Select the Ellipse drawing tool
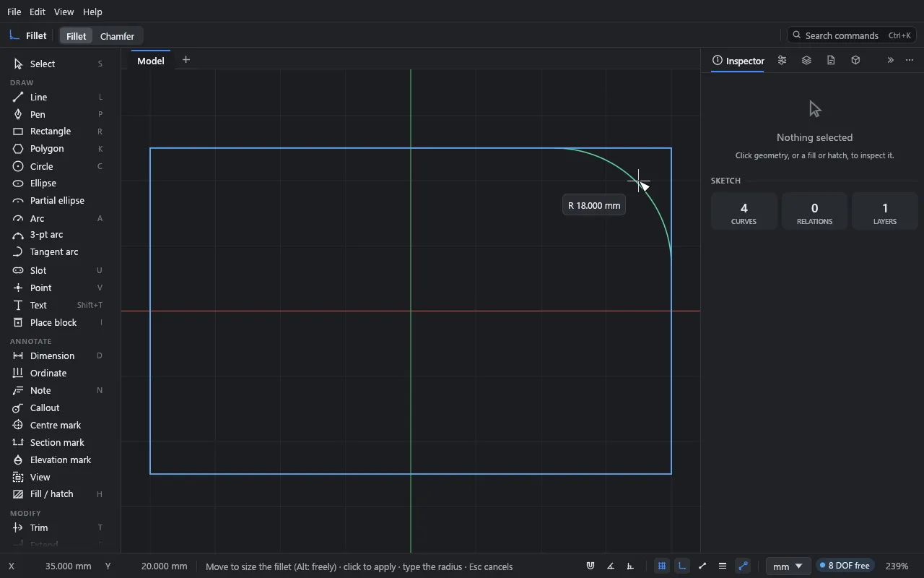Screen dimensions: 924x578 point(58,184)
